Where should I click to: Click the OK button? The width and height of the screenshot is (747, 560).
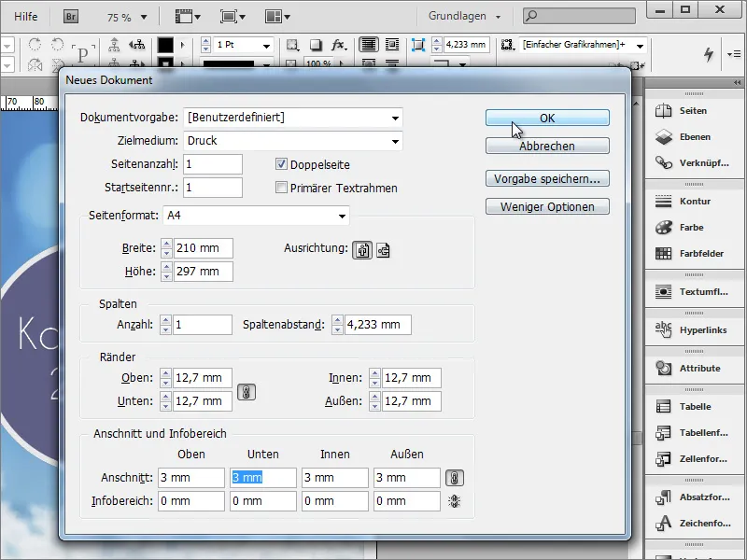[547, 119]
